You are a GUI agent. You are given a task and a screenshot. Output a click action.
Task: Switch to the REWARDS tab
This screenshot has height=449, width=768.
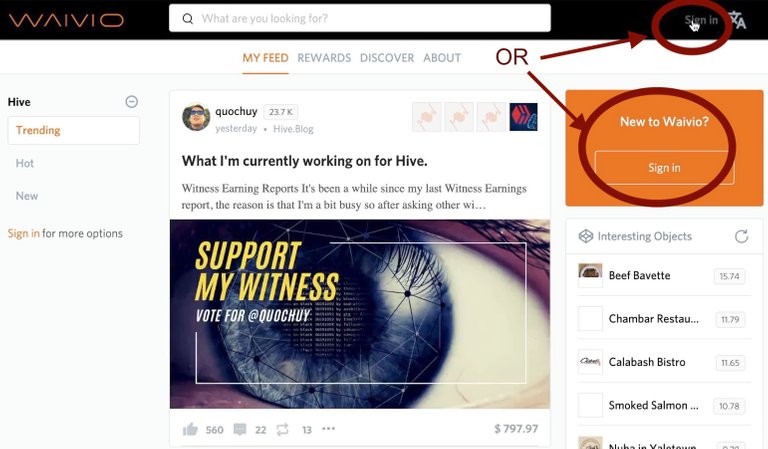pyautogui.click(x=324, y=58)
